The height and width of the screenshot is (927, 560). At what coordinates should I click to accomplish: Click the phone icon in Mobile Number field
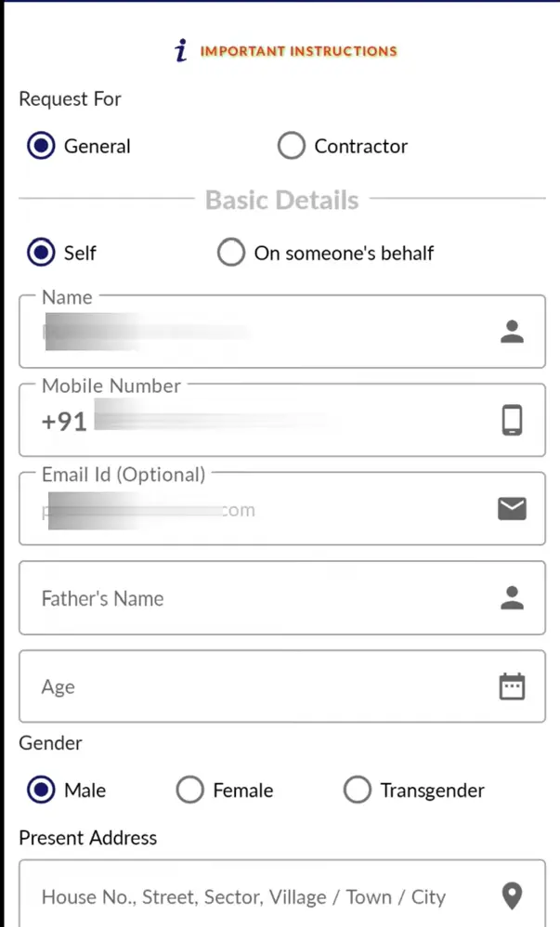[x=512, y=421]
